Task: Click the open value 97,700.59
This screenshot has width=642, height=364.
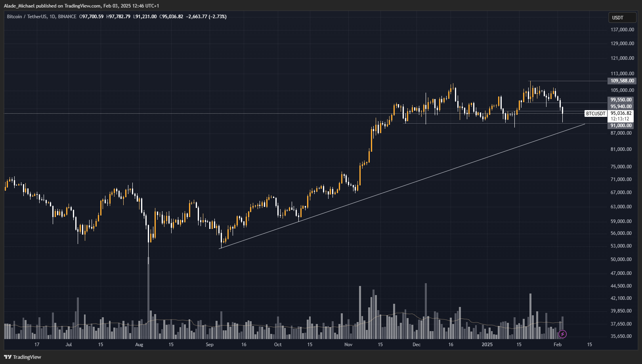Action: point(93,17)
